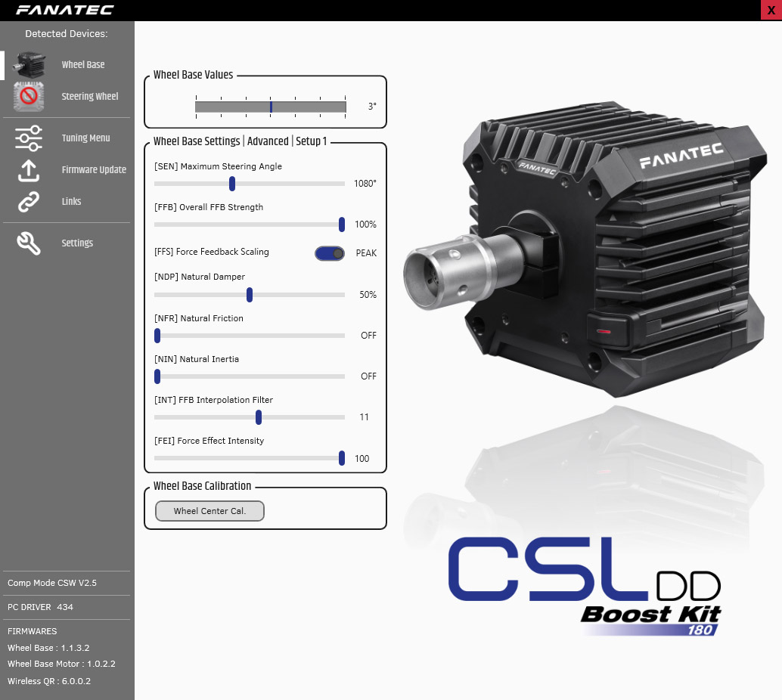Click the disabled Steering Wheel icon
The height and width of the screenshot is (700, 782).
click(x=29, y=97)
